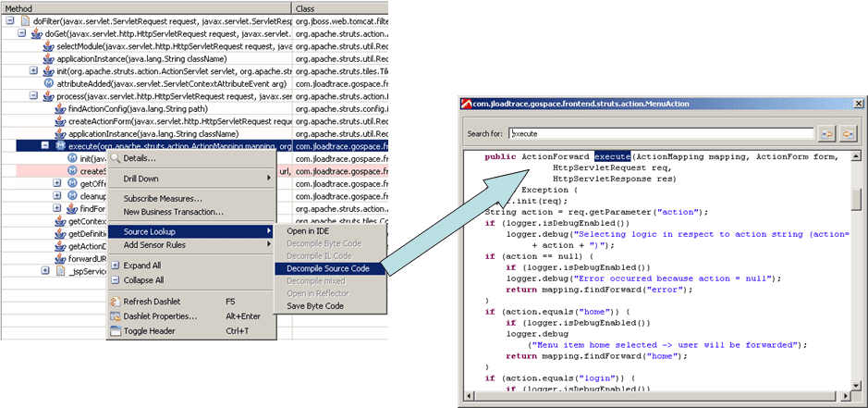Select Dashlet Properties entry

point(191,316)
